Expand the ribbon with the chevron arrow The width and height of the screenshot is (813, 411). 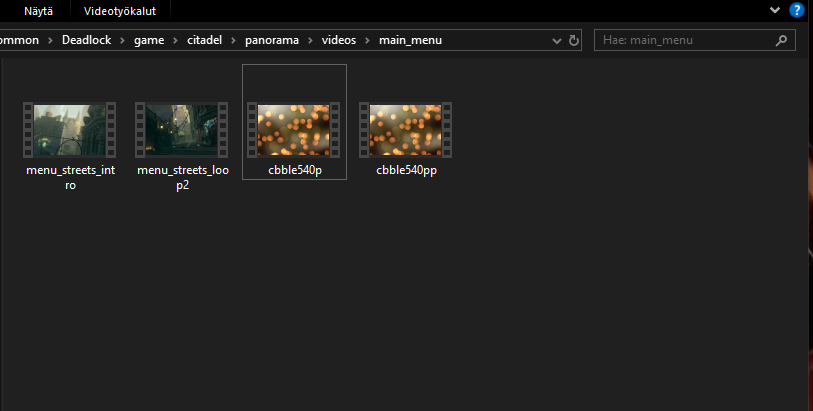click(775, 10)
